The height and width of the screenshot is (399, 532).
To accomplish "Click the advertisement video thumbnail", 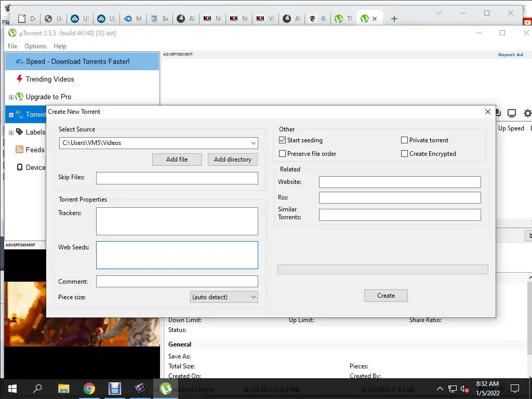I will (82, 314).
